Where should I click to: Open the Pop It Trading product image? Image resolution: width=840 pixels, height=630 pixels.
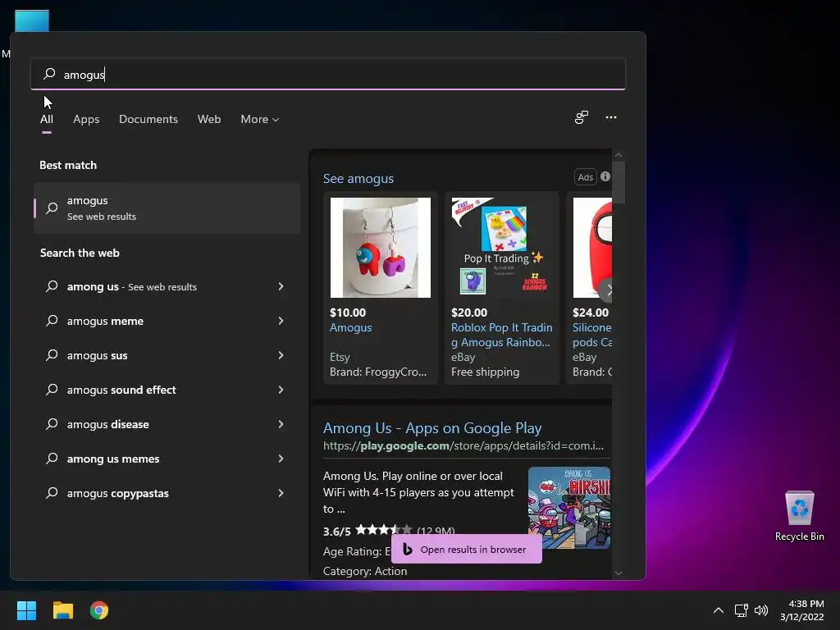tap(501, 248)
